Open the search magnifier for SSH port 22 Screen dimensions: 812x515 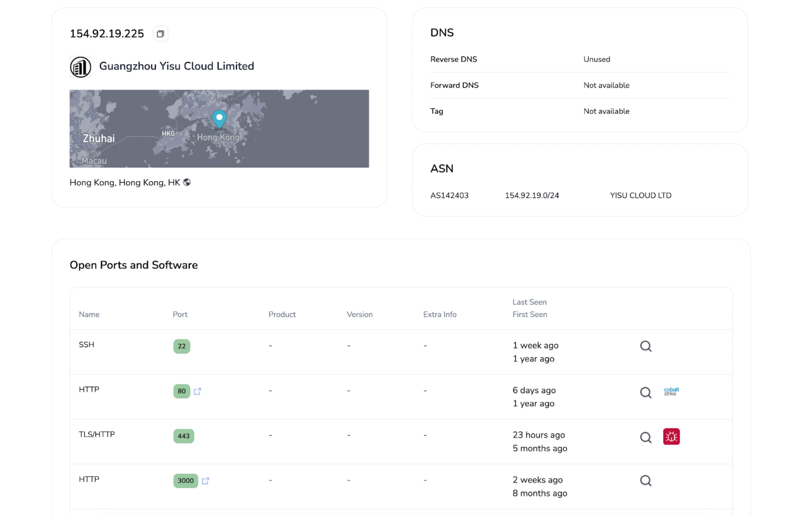point(645,346)
